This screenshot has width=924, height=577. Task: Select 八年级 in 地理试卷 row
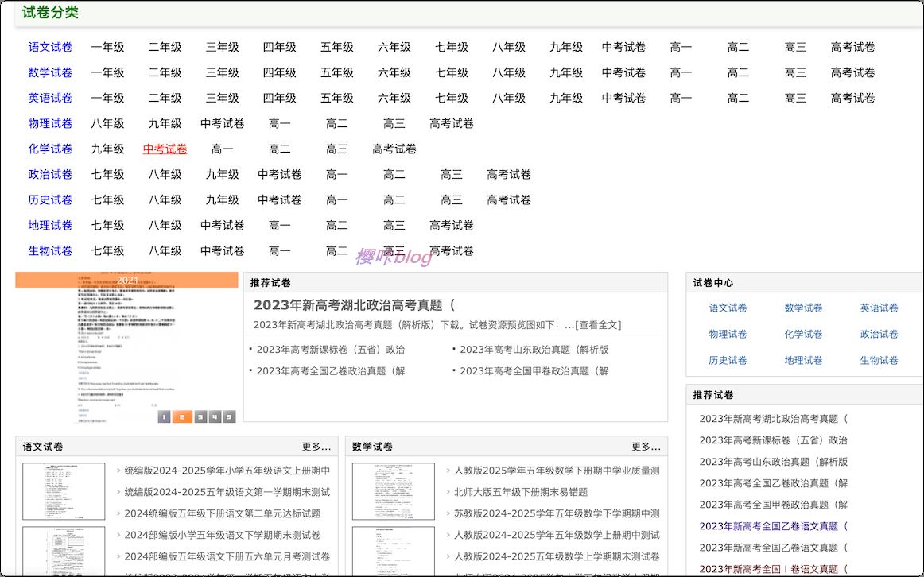point(165,225)
